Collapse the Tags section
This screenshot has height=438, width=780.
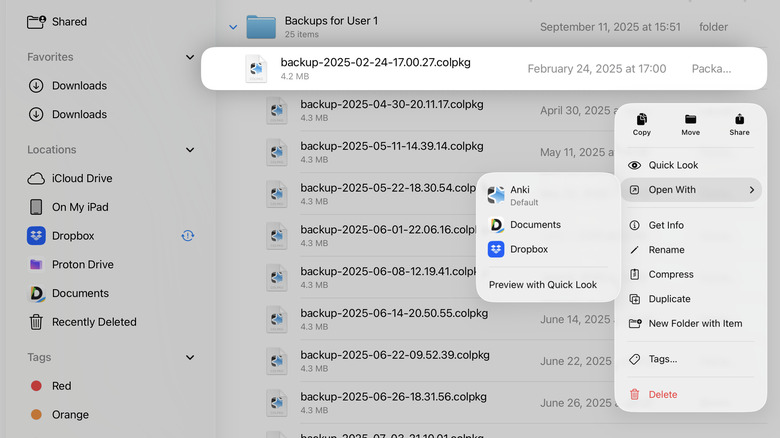[190, 357]
